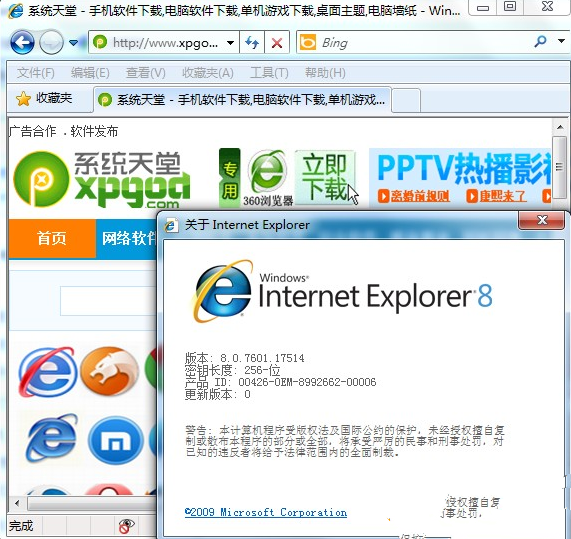Click the status bar privacy eye icon
The image size is (571, 539).
point(126,526)
